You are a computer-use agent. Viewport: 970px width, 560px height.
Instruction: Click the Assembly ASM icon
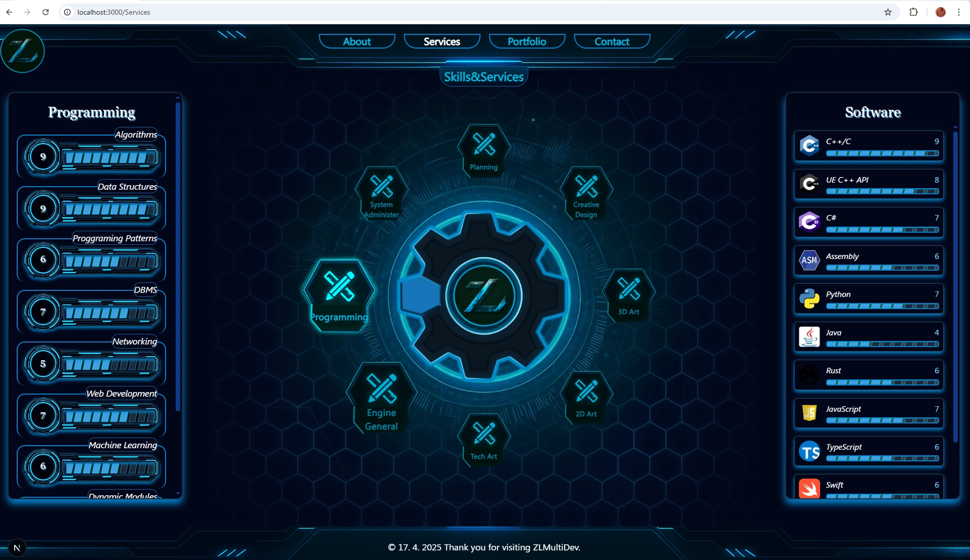coord(810,260)
